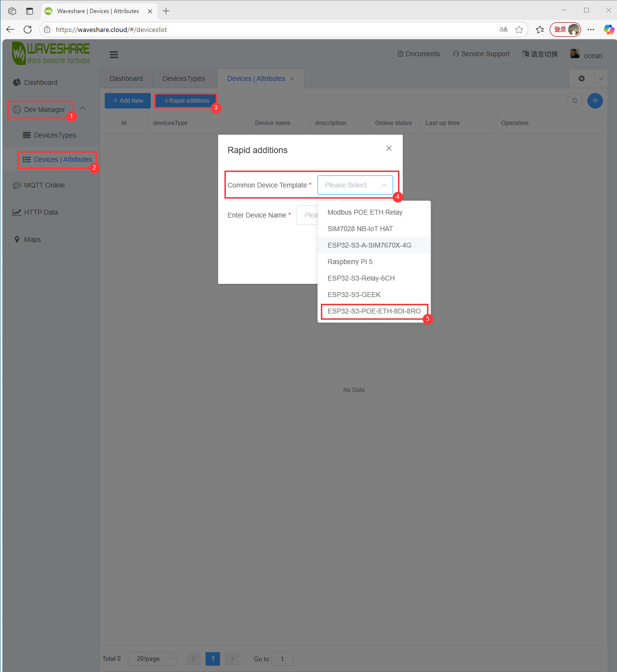Screen dimensions: 617x672
Task: Choose ESP32-S3-GEEK option
Action: coord(374,295)
